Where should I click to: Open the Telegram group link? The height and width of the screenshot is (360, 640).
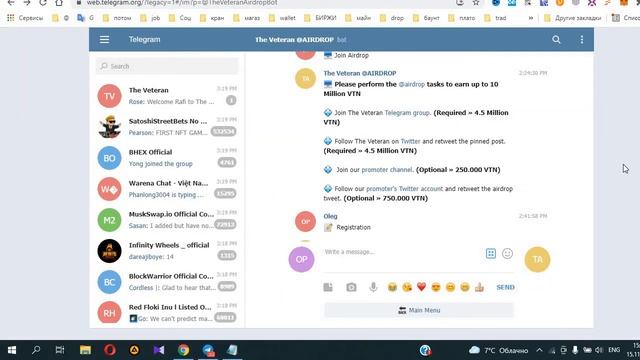pyautogui.click(x=407, y=113)
